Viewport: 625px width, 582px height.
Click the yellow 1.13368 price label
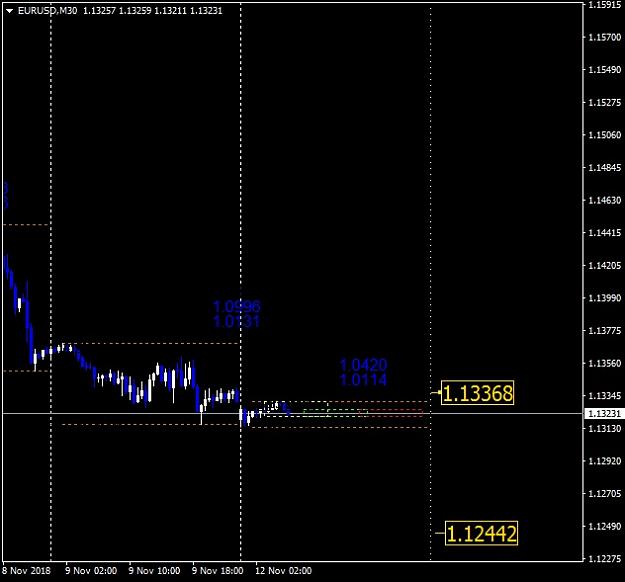click(478, 393)
